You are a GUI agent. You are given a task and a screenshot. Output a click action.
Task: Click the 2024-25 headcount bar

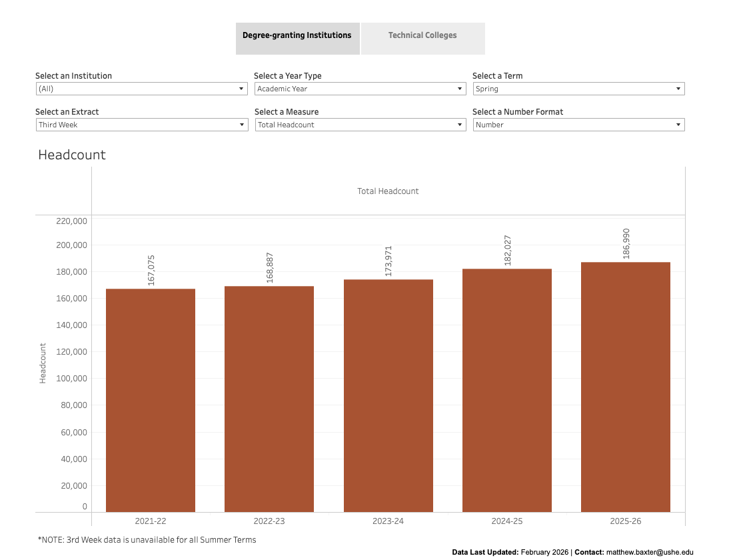point(507,400)
